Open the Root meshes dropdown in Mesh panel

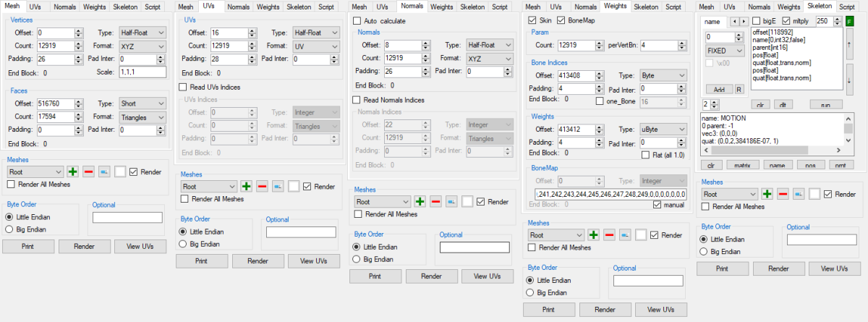(x=35, y=171)
